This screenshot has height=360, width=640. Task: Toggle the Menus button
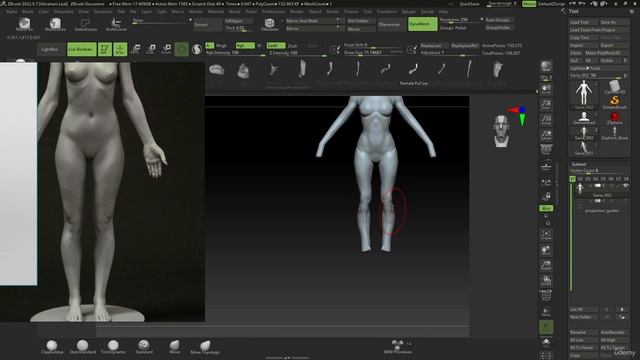pyautogui.click(x=529, y=4)
